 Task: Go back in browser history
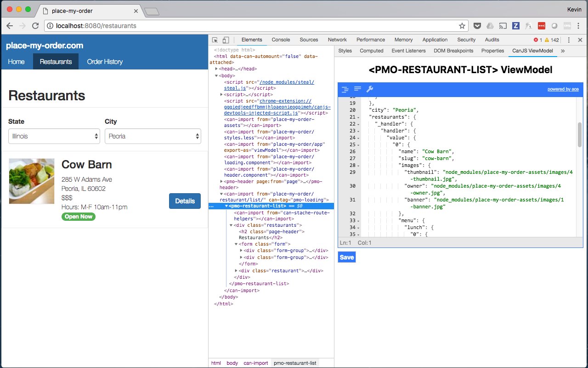(10, 26)
